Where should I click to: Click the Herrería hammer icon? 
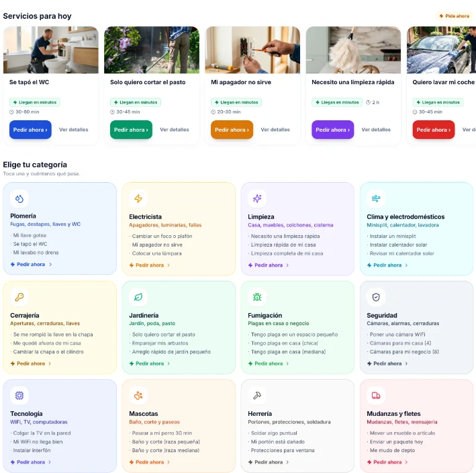[257, 395]
